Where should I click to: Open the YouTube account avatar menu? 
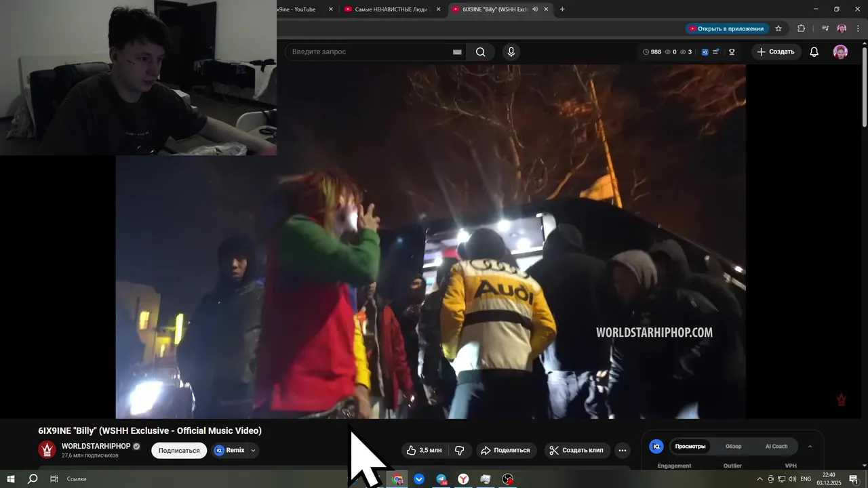click(840, 52)
